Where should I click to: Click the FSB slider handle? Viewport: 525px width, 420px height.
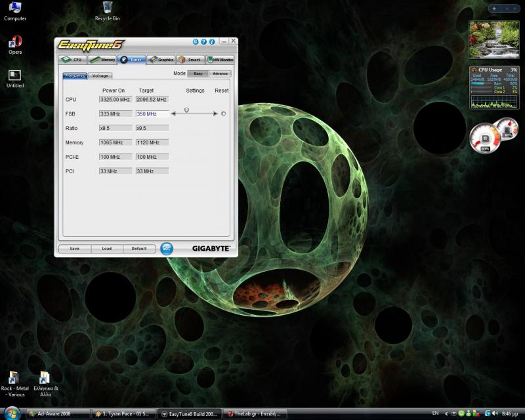click(x=186, y=110)
